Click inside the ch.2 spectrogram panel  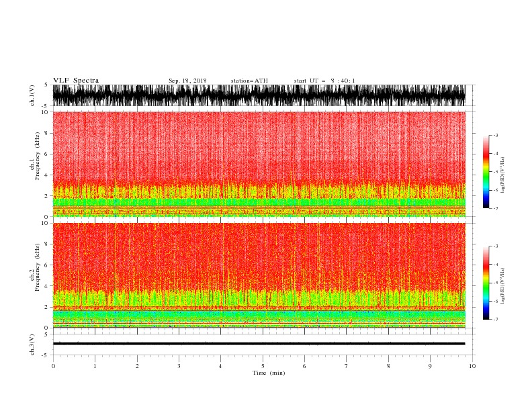click(259, 275)
